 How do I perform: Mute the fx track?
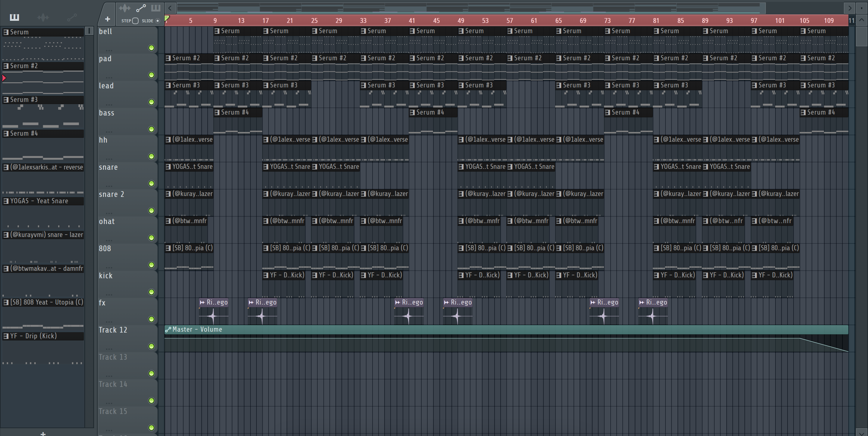152,319
